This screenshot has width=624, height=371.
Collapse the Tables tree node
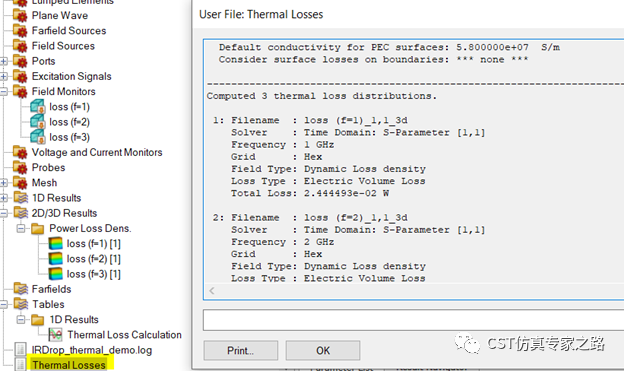coord(4,305)
